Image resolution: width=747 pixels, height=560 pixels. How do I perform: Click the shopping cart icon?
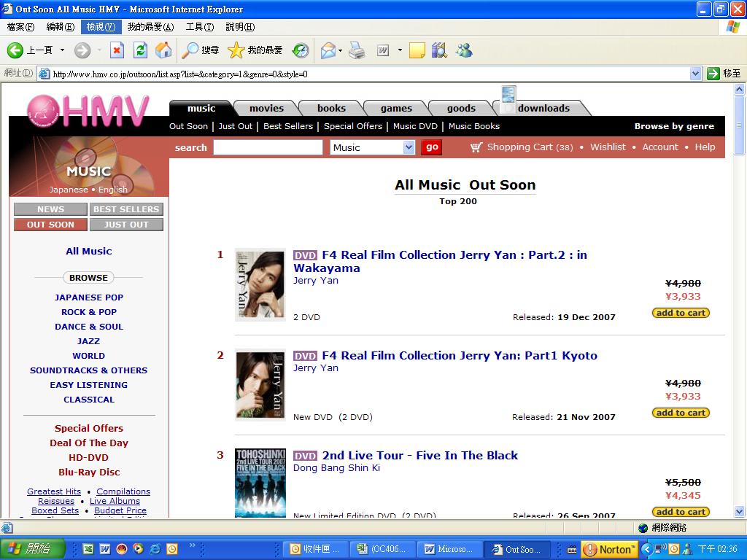pyautogui.click(x=476, y=147)
